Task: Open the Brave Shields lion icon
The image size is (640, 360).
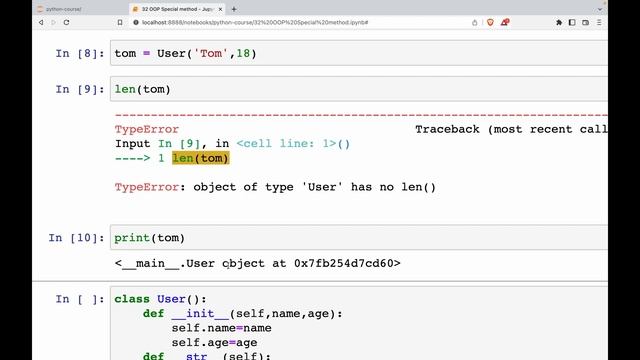Action: pyautogui.click(x=490, y=22)
